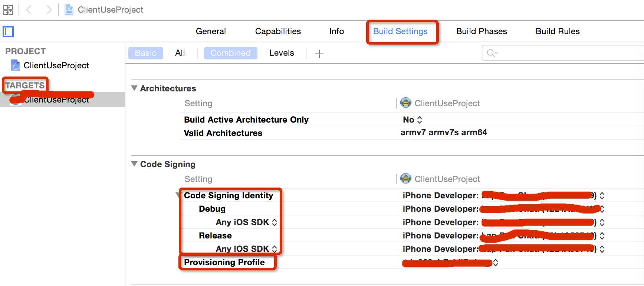This screenshot has height=286, width=644.
Task: Switch to the Capabilities tab
Action: pyautogui.click(x=278, y=31)
